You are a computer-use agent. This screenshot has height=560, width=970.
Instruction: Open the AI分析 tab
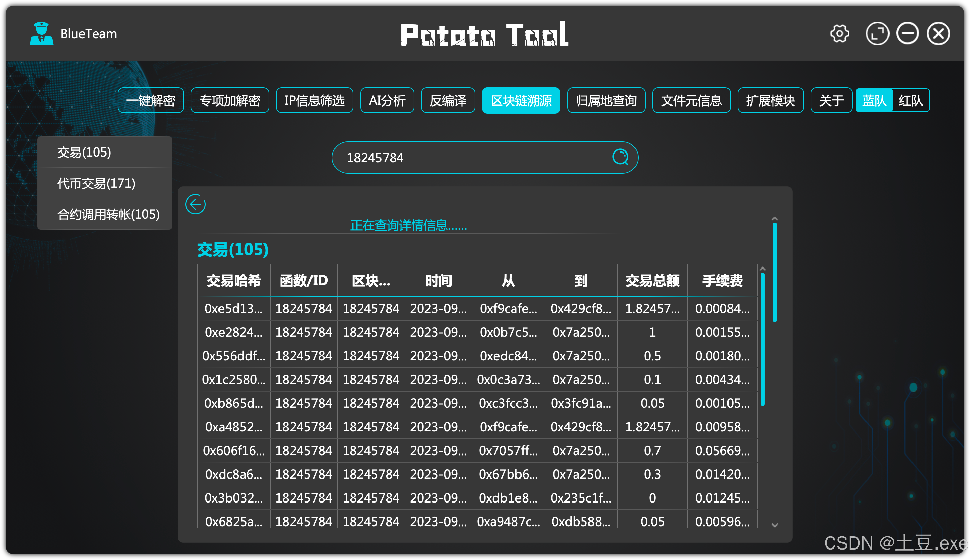click(x=387, y=101)
